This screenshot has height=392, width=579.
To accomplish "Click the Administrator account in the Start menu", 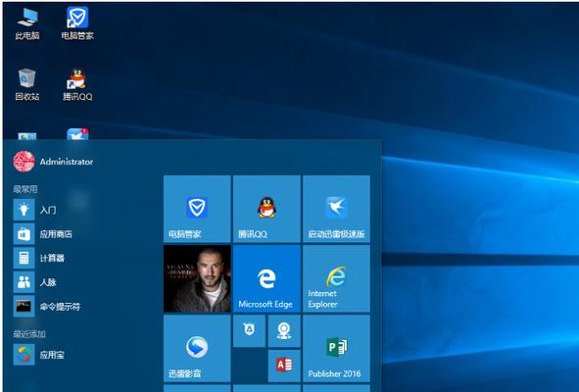I will click(x=53, y=162).
